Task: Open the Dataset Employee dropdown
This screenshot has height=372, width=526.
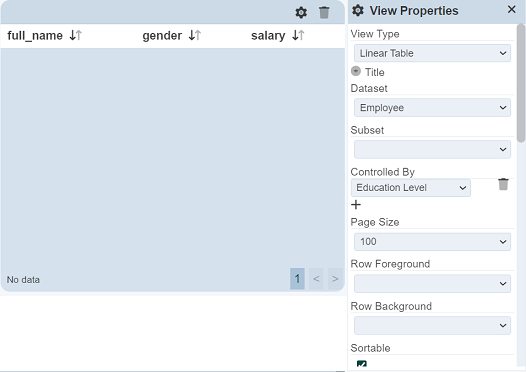Action: 432,108
